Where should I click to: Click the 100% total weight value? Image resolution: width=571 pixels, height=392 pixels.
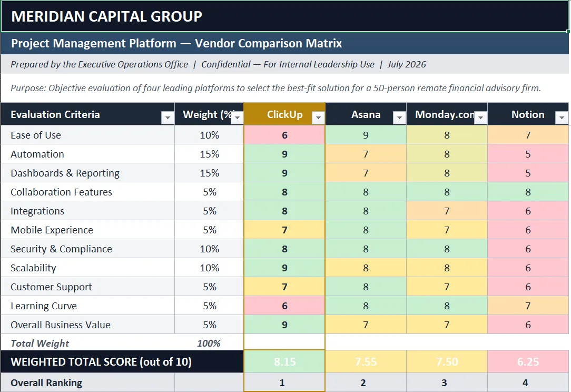[209, 343]
